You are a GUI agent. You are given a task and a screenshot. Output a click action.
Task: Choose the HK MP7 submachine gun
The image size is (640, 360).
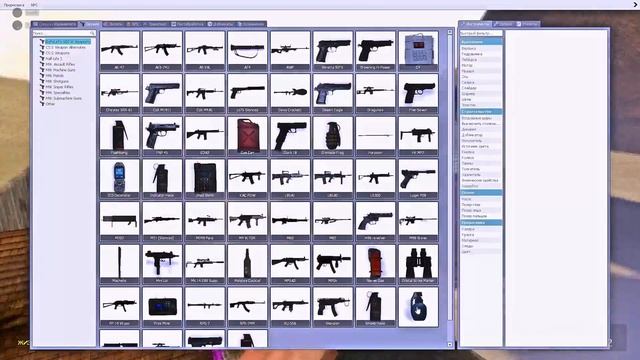tap(418, 136)
